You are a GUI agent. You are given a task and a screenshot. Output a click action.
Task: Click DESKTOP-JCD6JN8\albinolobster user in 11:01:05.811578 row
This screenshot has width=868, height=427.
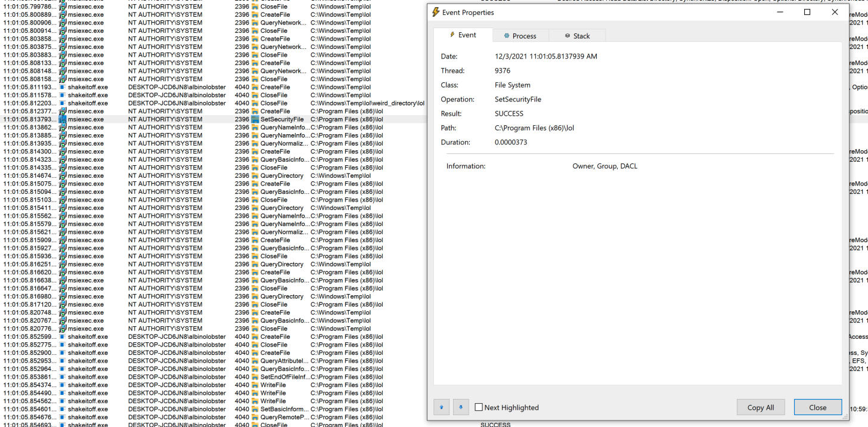click(x=177, y=95)
